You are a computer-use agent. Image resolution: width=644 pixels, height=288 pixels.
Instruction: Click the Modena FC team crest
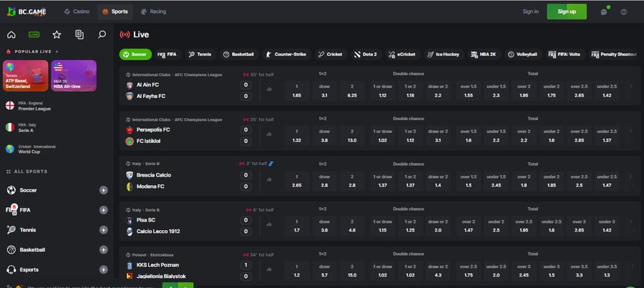[130, 187]
